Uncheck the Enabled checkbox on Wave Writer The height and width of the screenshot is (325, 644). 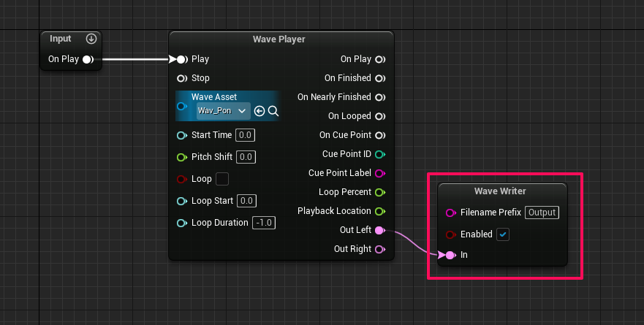(503, 234)
